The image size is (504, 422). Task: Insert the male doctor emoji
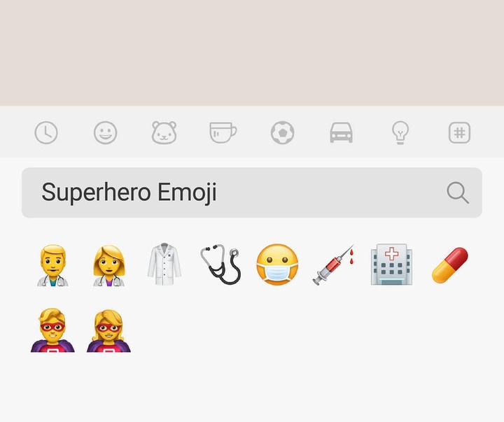click(x=52, y=265)
